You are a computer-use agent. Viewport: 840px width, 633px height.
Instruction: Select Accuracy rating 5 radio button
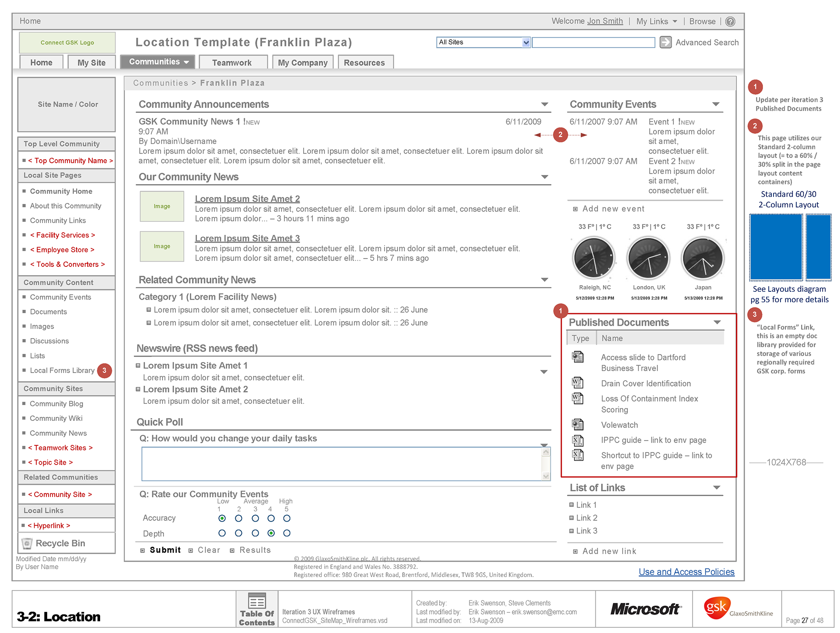click(287, 518)
